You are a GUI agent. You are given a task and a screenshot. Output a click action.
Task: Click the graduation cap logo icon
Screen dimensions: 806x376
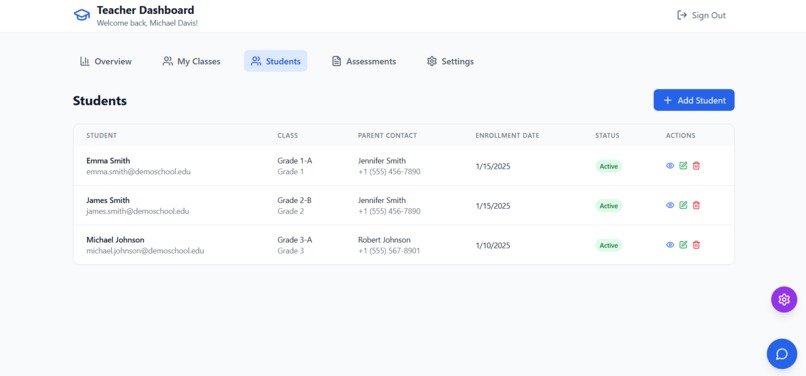tap(81, 15)
